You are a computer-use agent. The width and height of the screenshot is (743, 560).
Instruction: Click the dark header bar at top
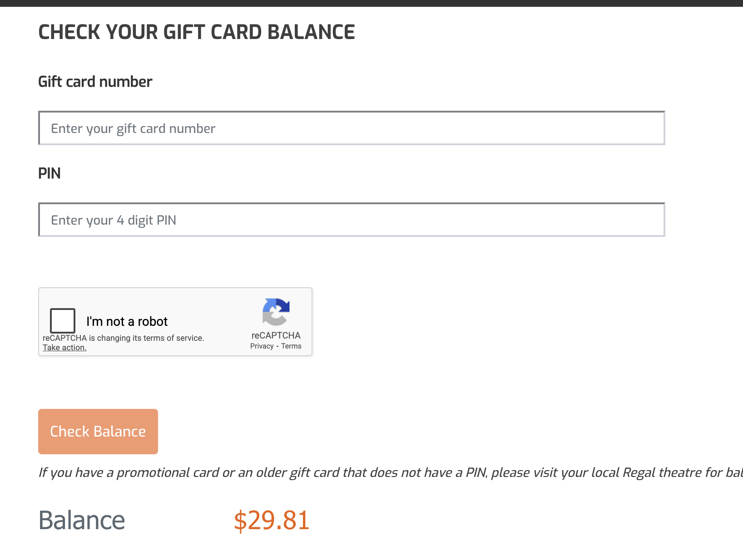(371, 3)
